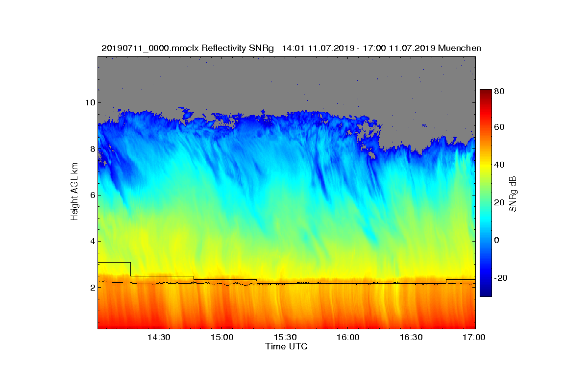Viewport: 588px width, 392px height.
Task: Click the 'Time UTC' x-axis label
Action: click(x=287, y=346)
